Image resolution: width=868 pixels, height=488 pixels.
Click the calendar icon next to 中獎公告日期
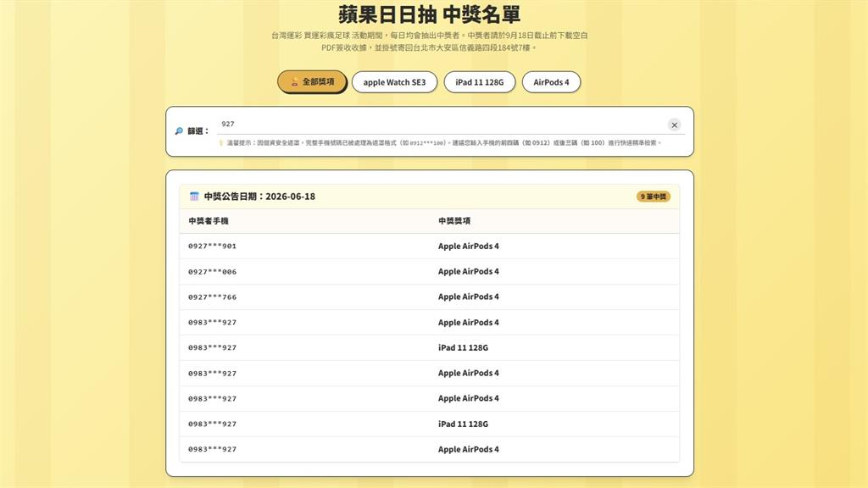[x=194, y=197]
